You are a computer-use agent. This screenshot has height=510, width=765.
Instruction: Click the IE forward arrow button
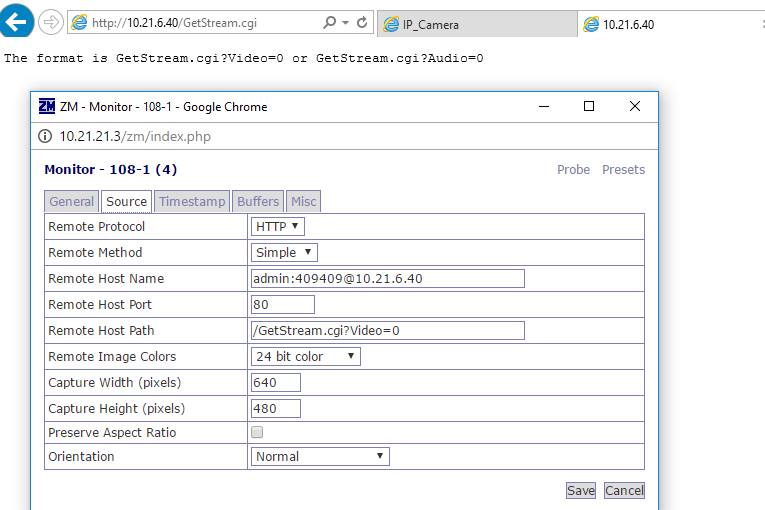pyautogui.click(x=51, y=22)
